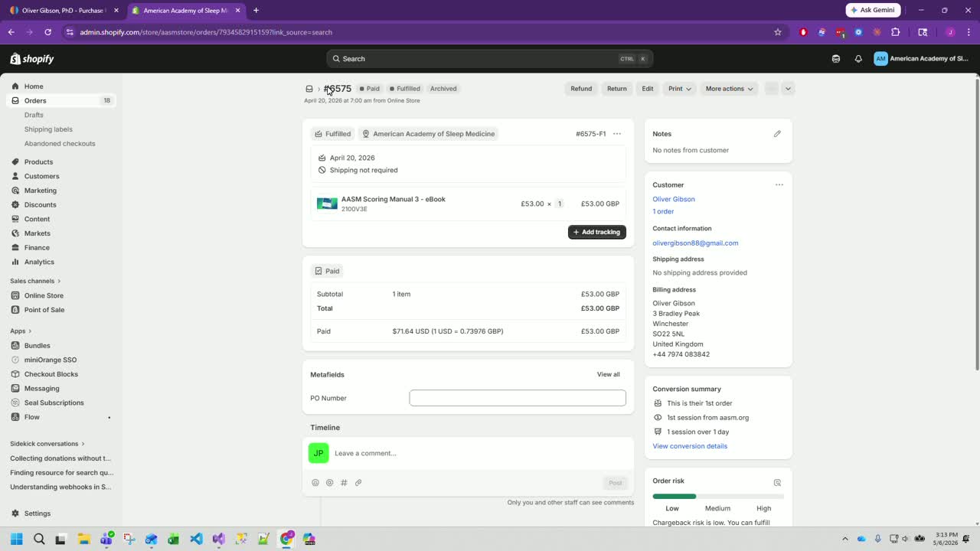
Task: Expand the Apps section
Action: coord(21,331)
